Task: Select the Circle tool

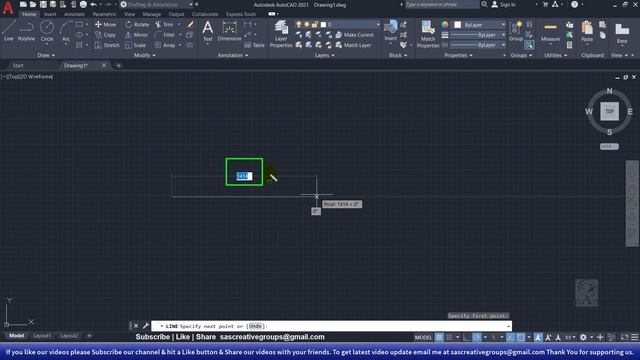Action: [x=47, y=31]
